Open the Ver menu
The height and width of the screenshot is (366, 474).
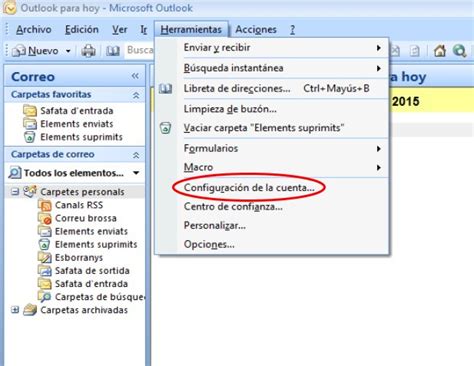[x=119, y=30]
